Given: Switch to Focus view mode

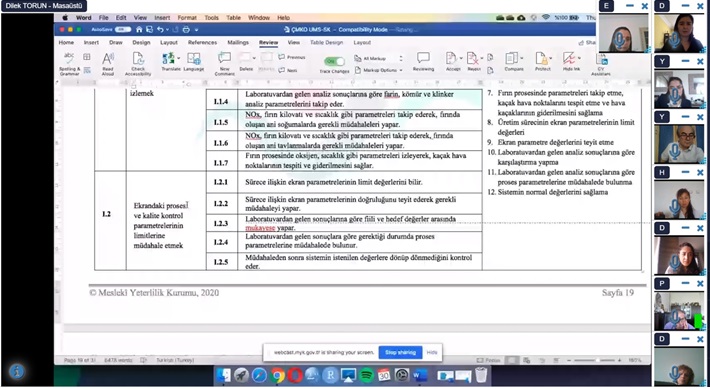Looking at the screenshot, I should 488,360.
